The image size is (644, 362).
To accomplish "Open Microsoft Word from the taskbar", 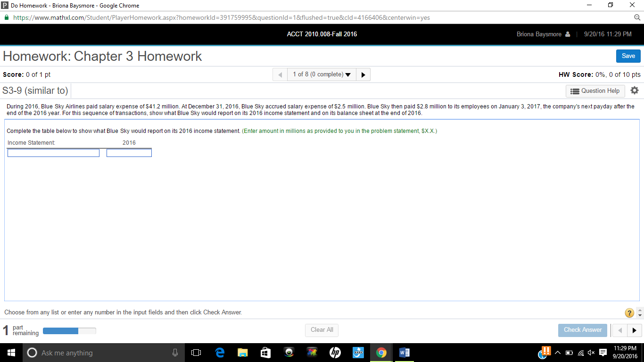I will [x=404, y=352].
